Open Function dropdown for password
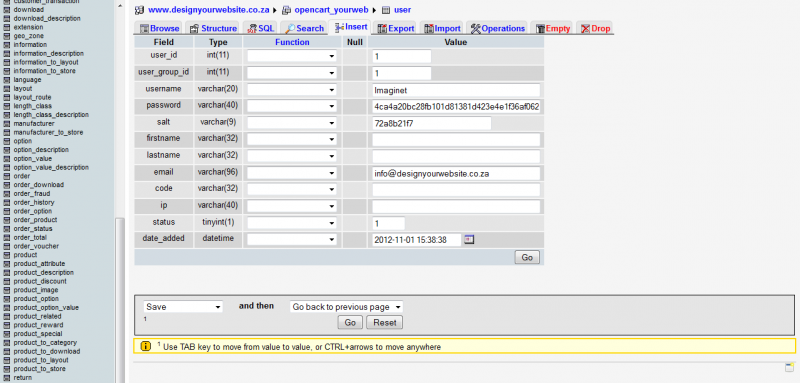800x383 pixels. (292, 106)
